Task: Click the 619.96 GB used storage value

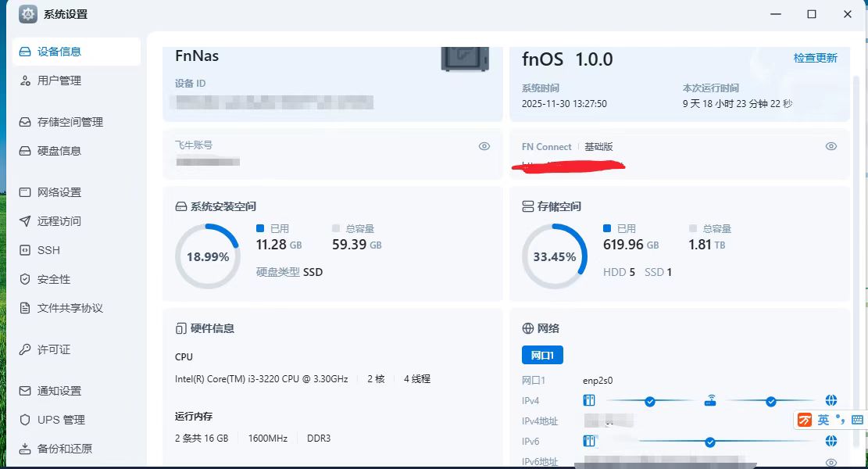Action: [x=630, y=245]
